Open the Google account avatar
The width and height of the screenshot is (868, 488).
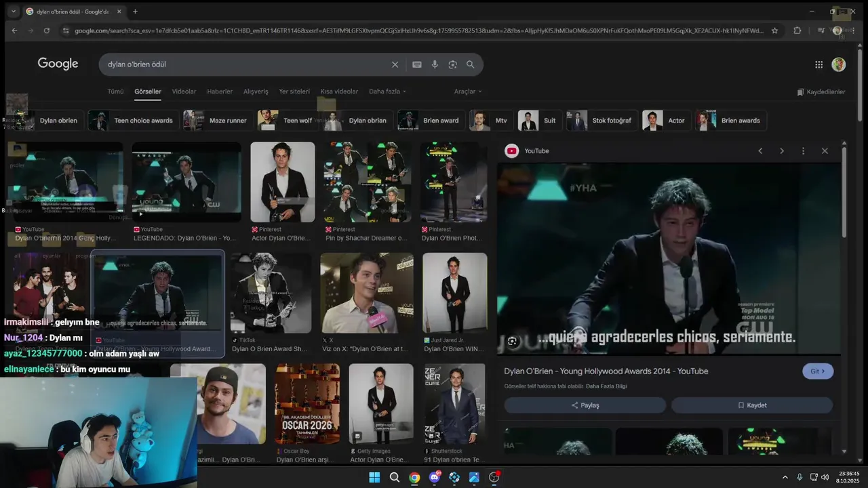click(x=839, y=64)
